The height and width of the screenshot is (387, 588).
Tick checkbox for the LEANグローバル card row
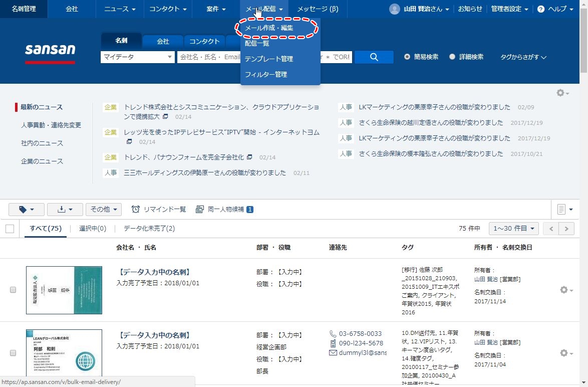coord(13,353)
